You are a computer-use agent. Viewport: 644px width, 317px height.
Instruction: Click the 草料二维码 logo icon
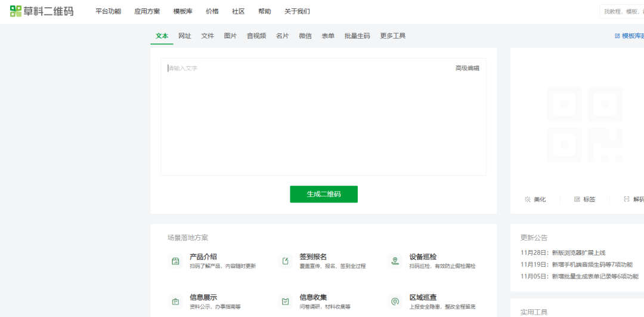pyautogui.click(x=16, y=11)
